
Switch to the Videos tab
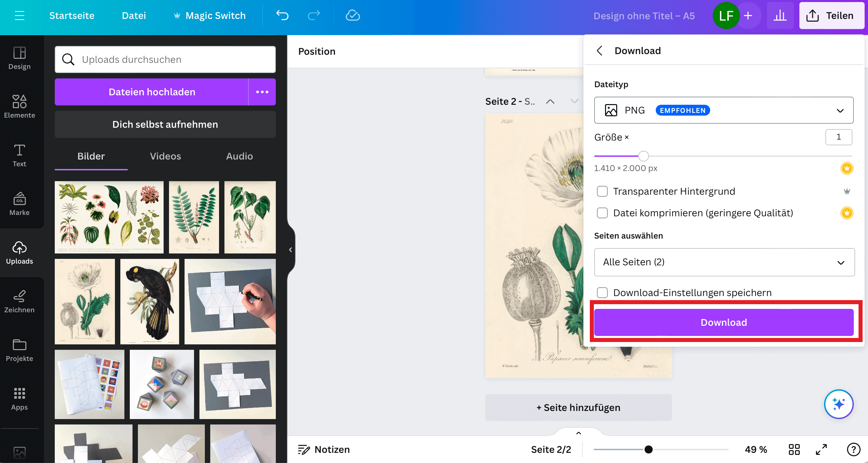point(166,156)
